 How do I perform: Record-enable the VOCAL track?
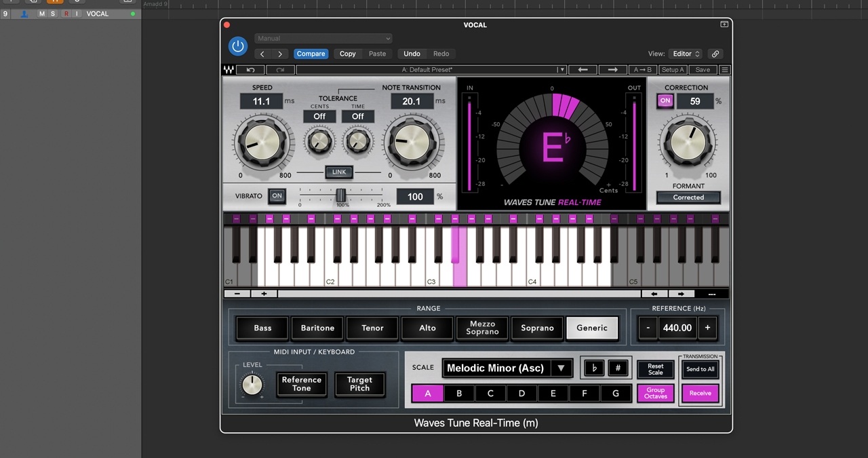[66, 14]
